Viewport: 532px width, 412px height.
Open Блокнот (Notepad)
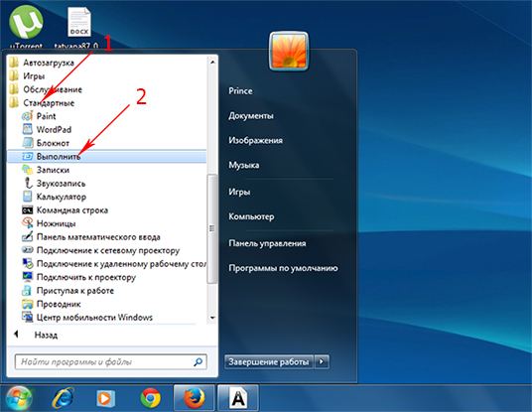(x=46, y=143)
